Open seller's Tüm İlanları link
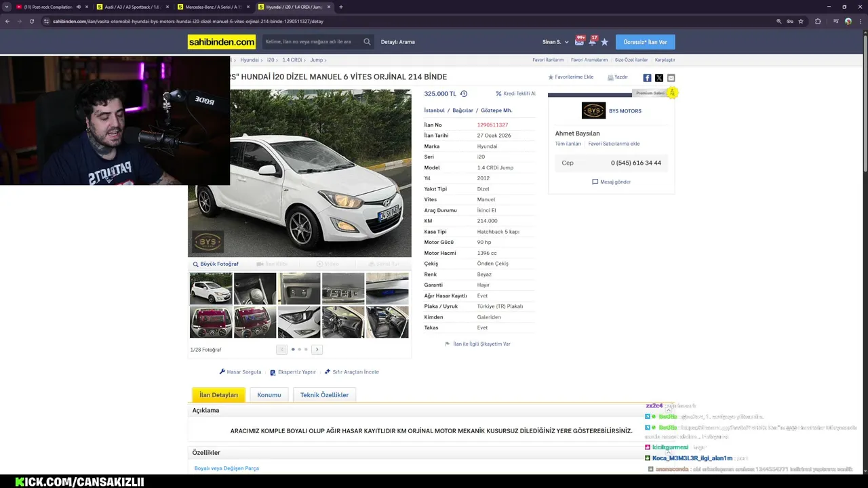Viewport: 868px width, 488px height. coord(568,144)
